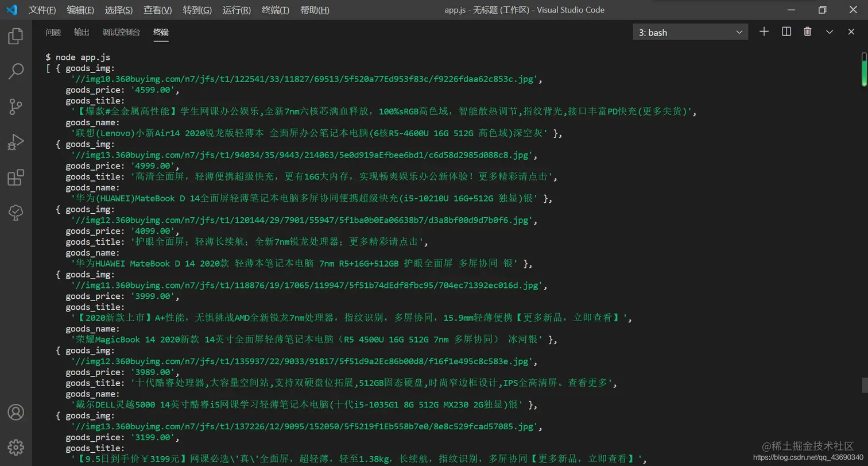The width and height of the screenshot is (868, 466).
Task: Click the goods_price value '4099.00'
Action: pos(153,231)
